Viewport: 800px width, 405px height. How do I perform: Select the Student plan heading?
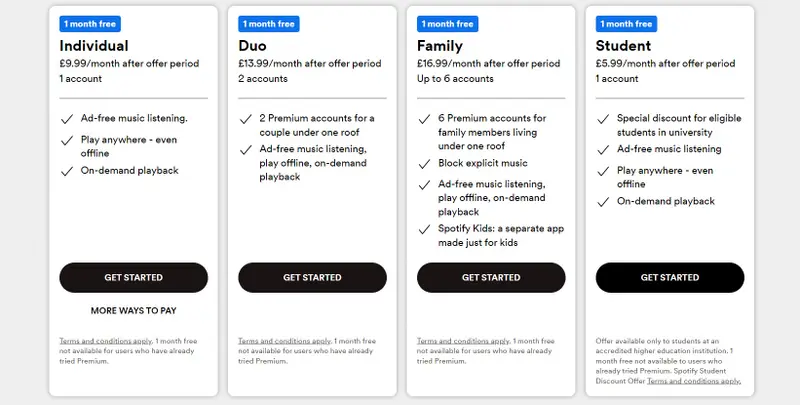click(624, 46)
